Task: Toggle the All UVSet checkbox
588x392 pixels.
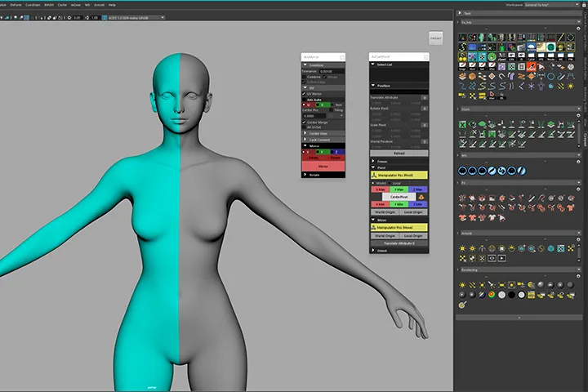Action: (304, 127)
